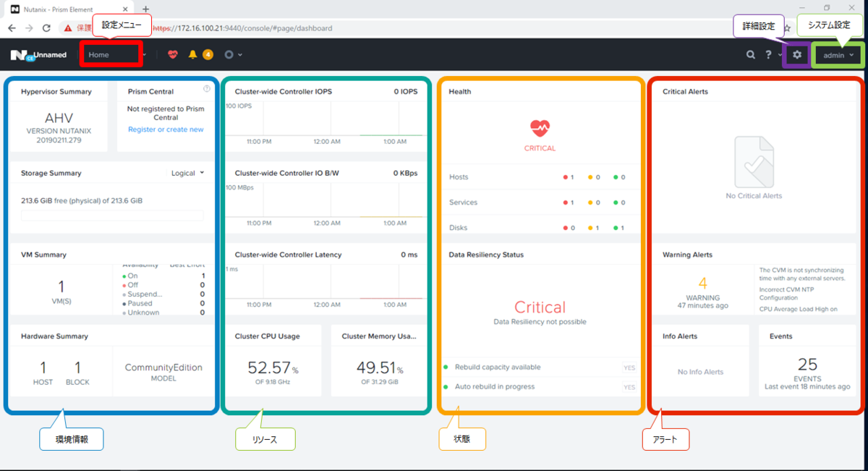Click the Paused availability row in VM Summary
This screenshot has width=868, height=471.
point(164,304)
